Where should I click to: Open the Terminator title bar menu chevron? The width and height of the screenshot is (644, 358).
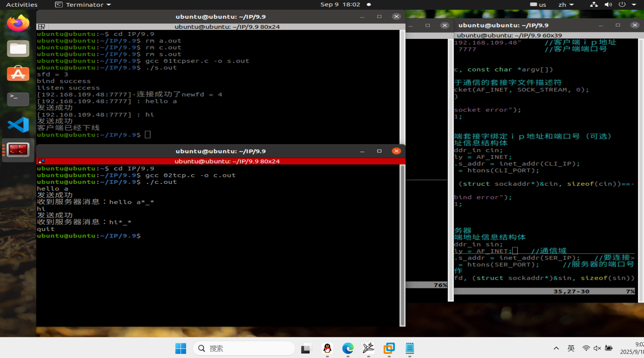(109, 4)
